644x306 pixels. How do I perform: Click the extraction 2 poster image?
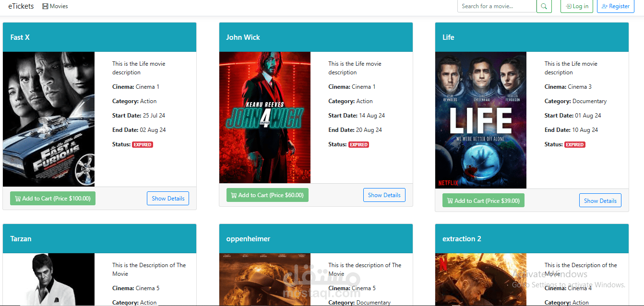coord(481,280)
